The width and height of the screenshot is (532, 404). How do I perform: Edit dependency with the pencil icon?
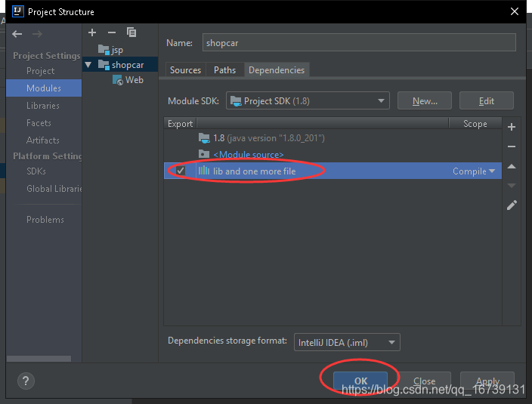click(x=512, y=205)
